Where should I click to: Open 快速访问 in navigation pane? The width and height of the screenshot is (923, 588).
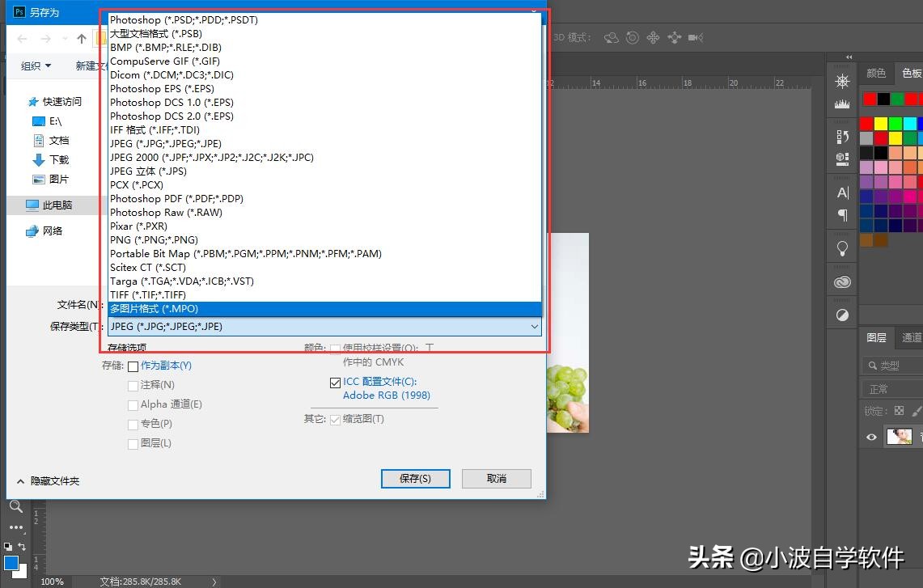click(55, 102)
